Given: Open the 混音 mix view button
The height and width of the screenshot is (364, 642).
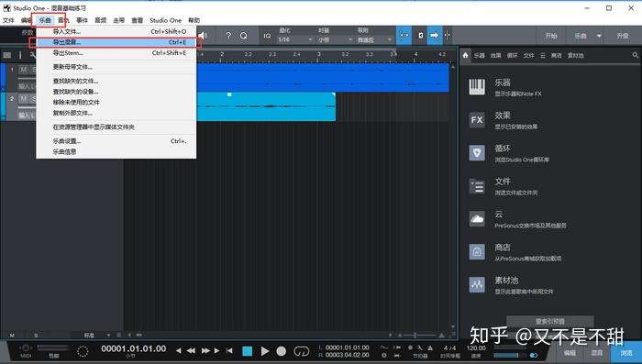Looking at the screenshot, I should 596,352.
